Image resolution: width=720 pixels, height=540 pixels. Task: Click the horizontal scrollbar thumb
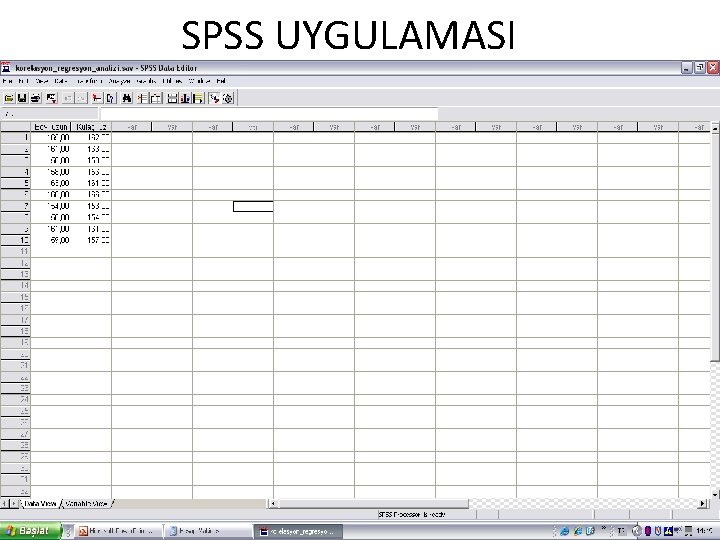[x=372, y=504]
